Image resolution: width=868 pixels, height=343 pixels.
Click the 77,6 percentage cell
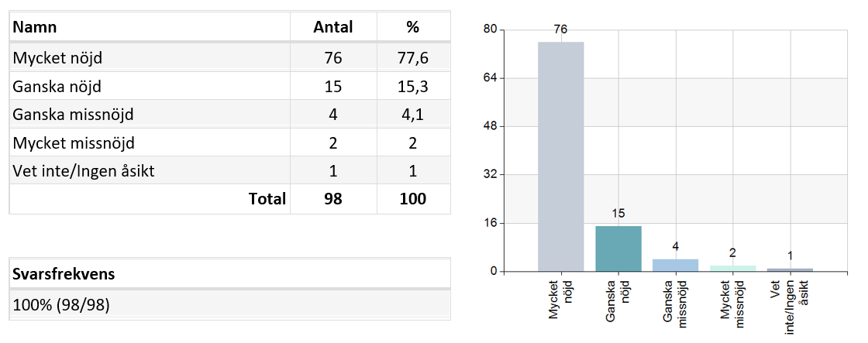(413, 58)
